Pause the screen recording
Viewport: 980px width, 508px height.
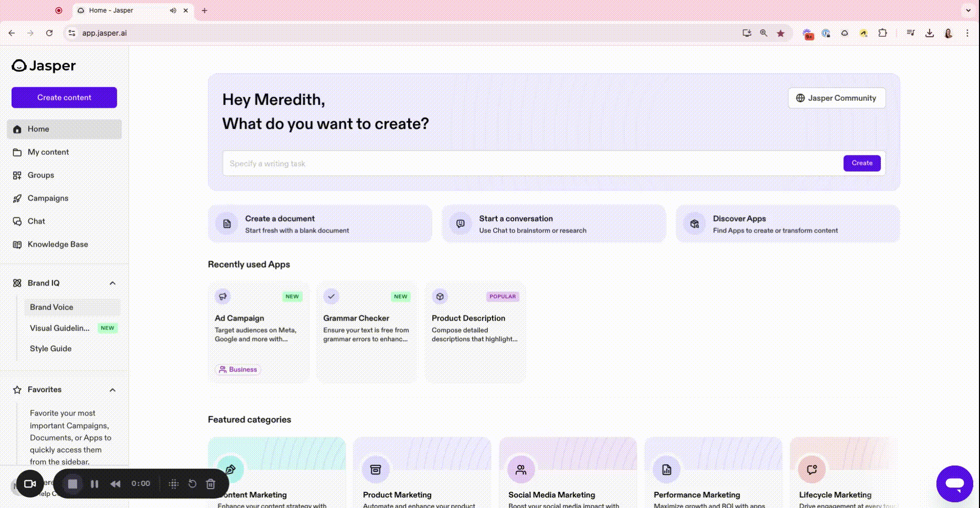click(x=95, y=484)
